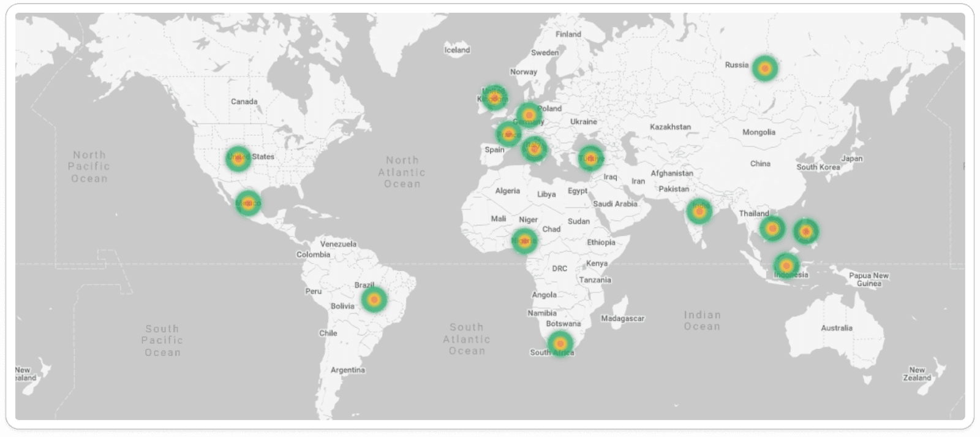The image size is (980, 437).
Task: Click the Indian Ocean label
Action: tap(702, 321)
